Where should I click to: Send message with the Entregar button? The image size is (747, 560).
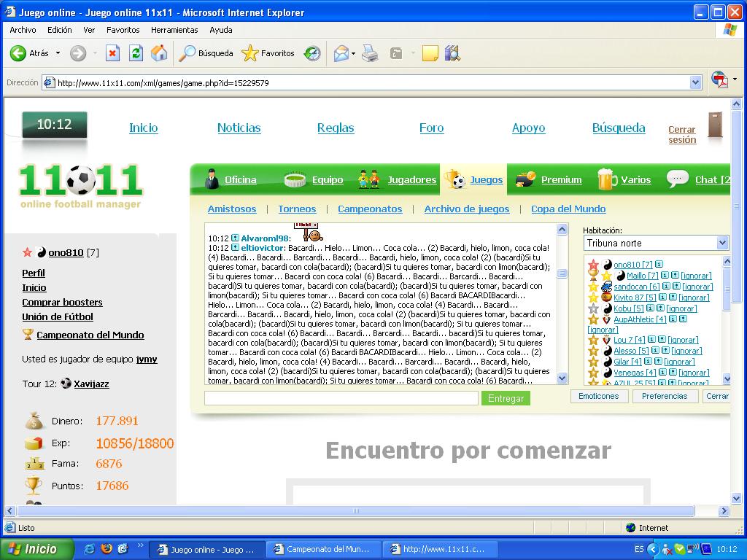click(506, 398)
